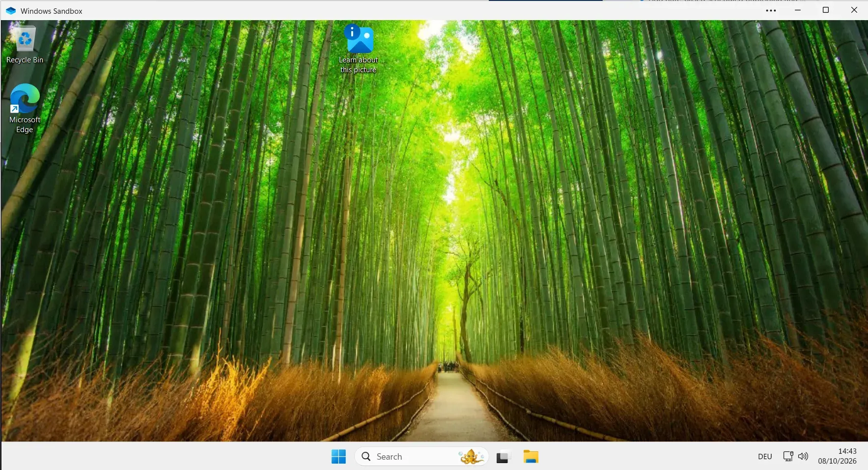Maximize the Windows Sandbox window
This screenshot has height=470, width=868.
(826, 10)
